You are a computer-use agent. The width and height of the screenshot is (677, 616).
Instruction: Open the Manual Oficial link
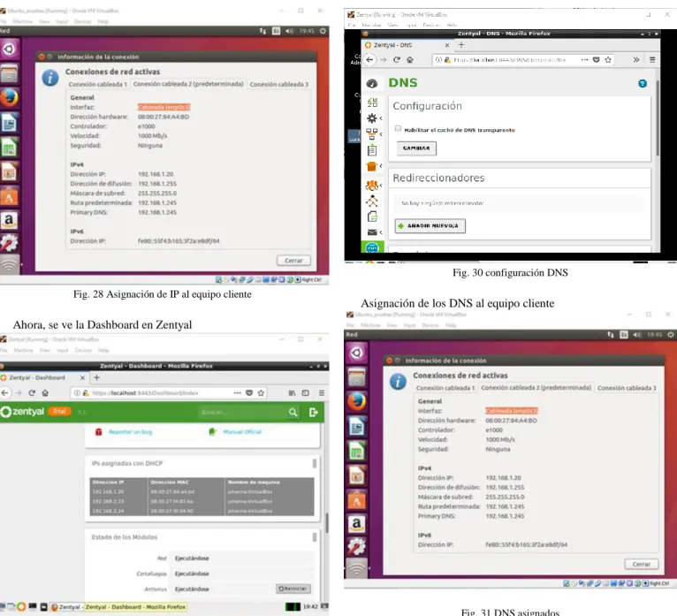tap(242, 431)
